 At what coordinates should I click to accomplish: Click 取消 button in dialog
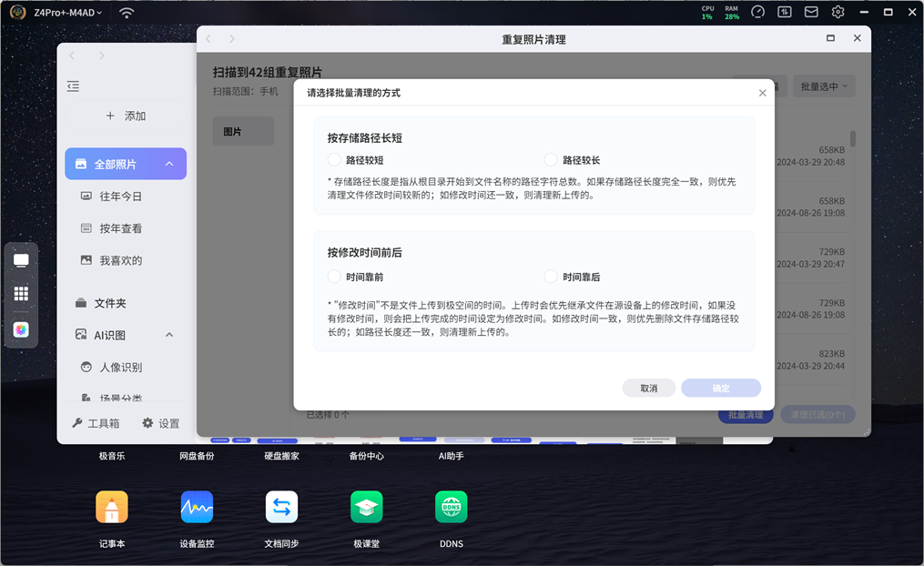pyautogui.click(x=649, y=389)
